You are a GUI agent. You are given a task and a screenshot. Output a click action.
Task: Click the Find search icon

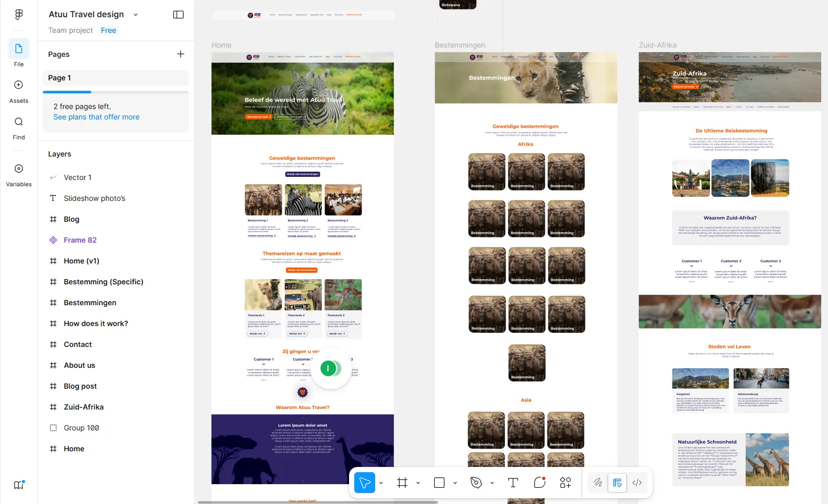pos(19,122)
